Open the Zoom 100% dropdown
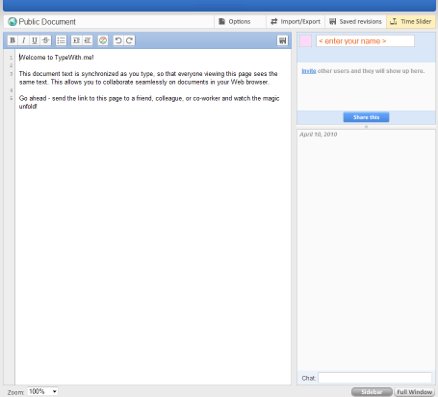 43,391
